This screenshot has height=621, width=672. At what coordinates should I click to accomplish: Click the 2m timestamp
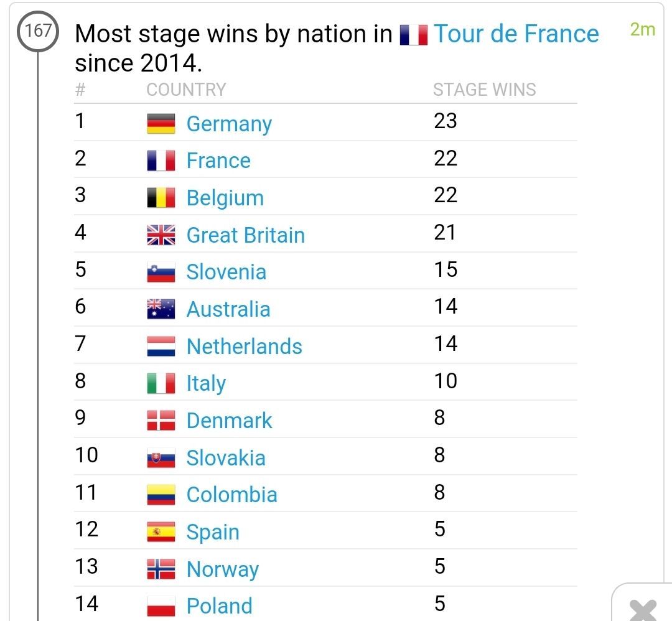point(642,29)
